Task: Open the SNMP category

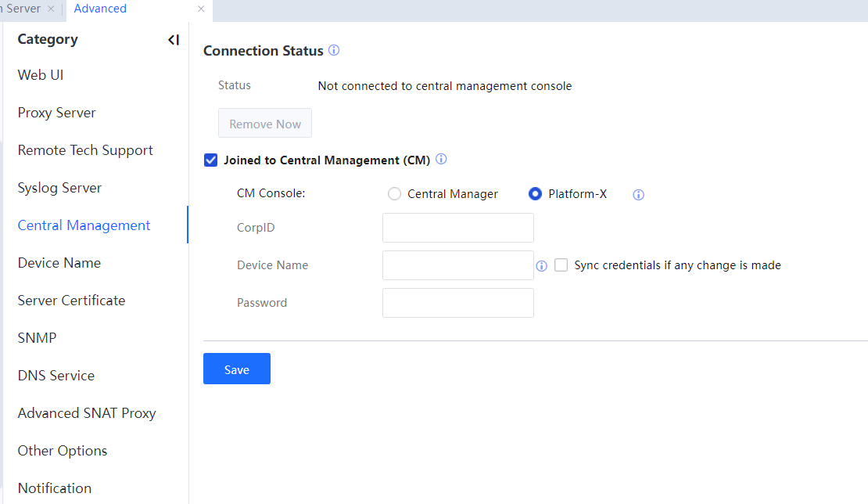Action: 37,338
